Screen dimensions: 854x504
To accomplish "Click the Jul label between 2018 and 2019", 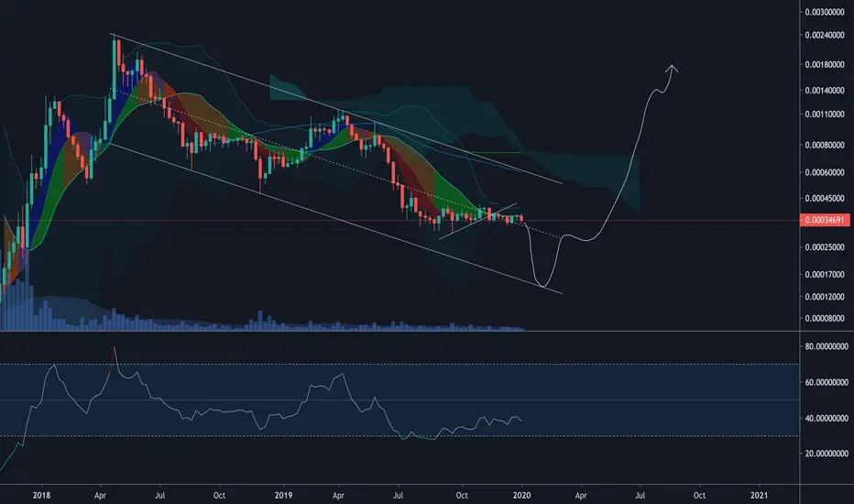I will click(x=160, y=495).
